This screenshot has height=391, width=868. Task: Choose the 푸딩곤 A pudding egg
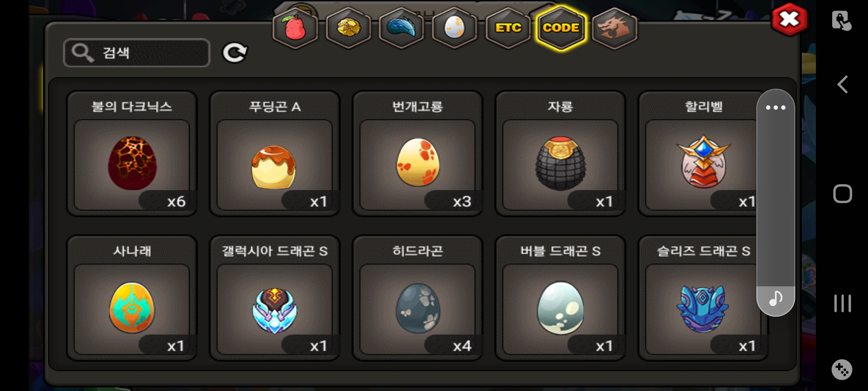pos(275,154)
